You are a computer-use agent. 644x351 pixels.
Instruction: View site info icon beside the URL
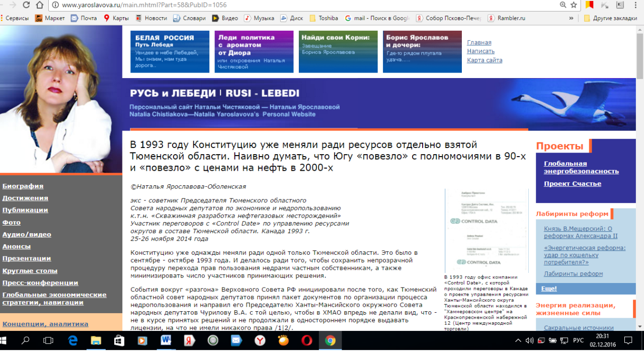click(55, 5)
